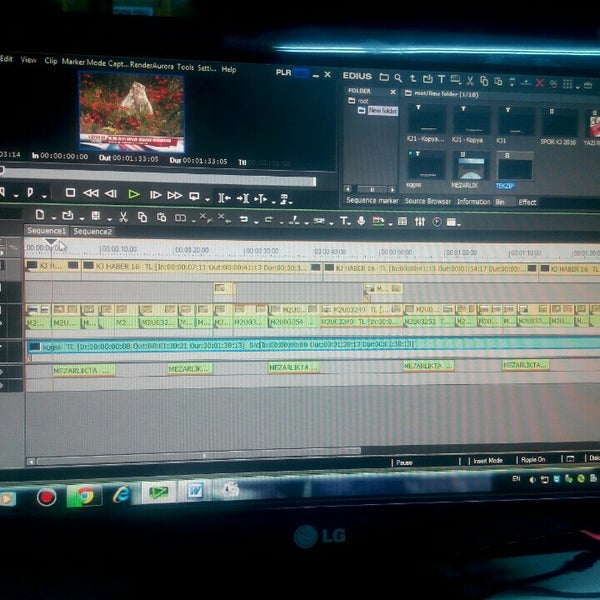
Task: Click the Stop button in the player
Action: pyautogui.click(x=70, y=193)
